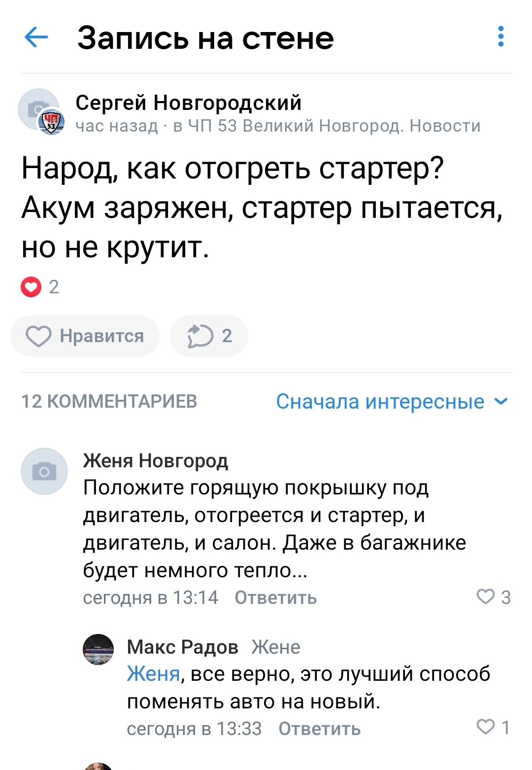Viewport: 532px width, 770px height.
Task: Tap the Жене reply-recipient label
Action: (x=275, y=647)
